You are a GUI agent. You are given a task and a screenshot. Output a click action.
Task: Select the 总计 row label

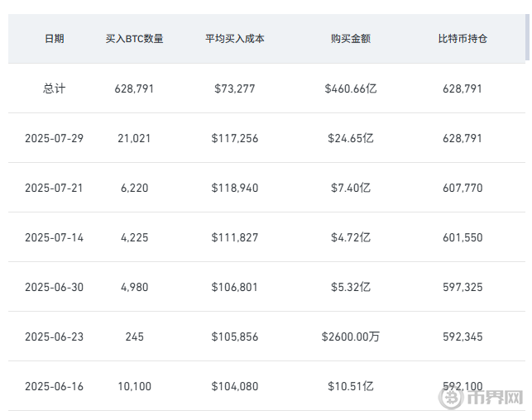click(54, 88)
